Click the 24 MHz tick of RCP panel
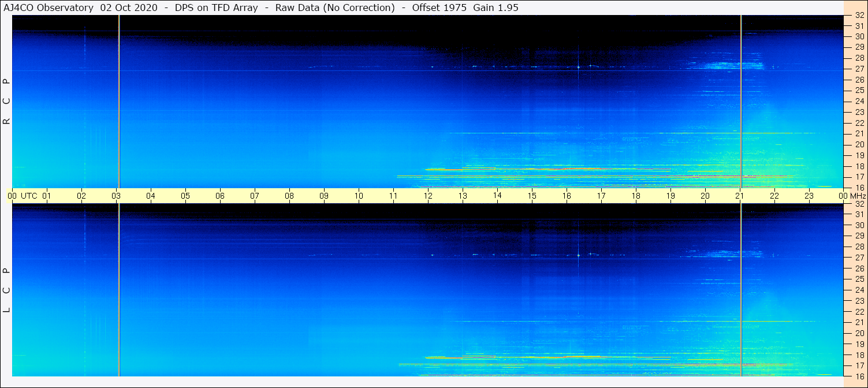Image resolution: width=868 pixels, height=388 pixels. coord(859,101)
